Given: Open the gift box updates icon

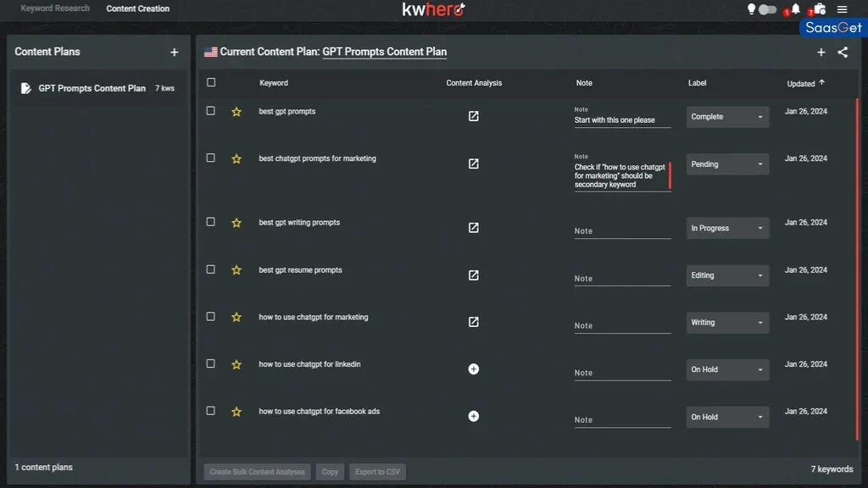Looking at the screenshot, I should point(820,8).
